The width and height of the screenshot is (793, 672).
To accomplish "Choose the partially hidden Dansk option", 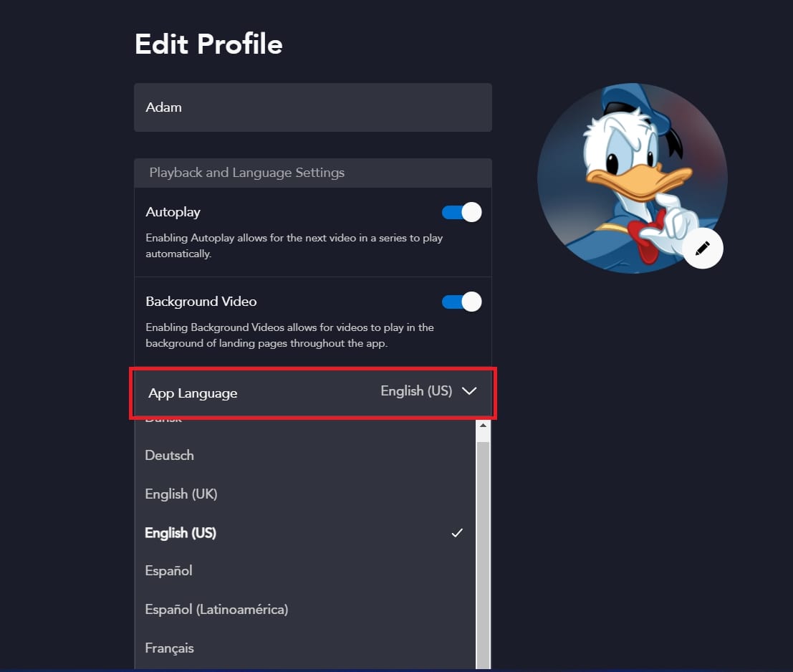I will pyautogui.click(x=164, y=421).
